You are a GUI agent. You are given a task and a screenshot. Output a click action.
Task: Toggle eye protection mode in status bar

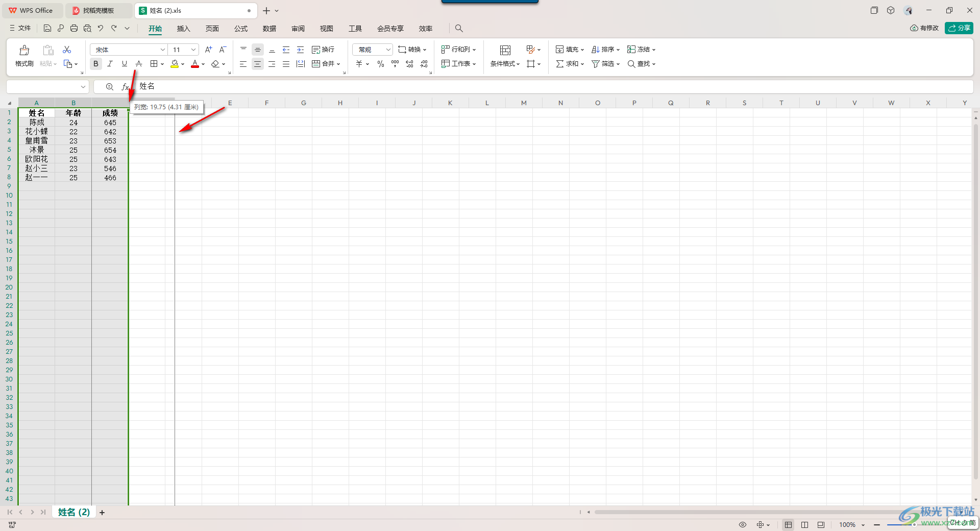743,524
